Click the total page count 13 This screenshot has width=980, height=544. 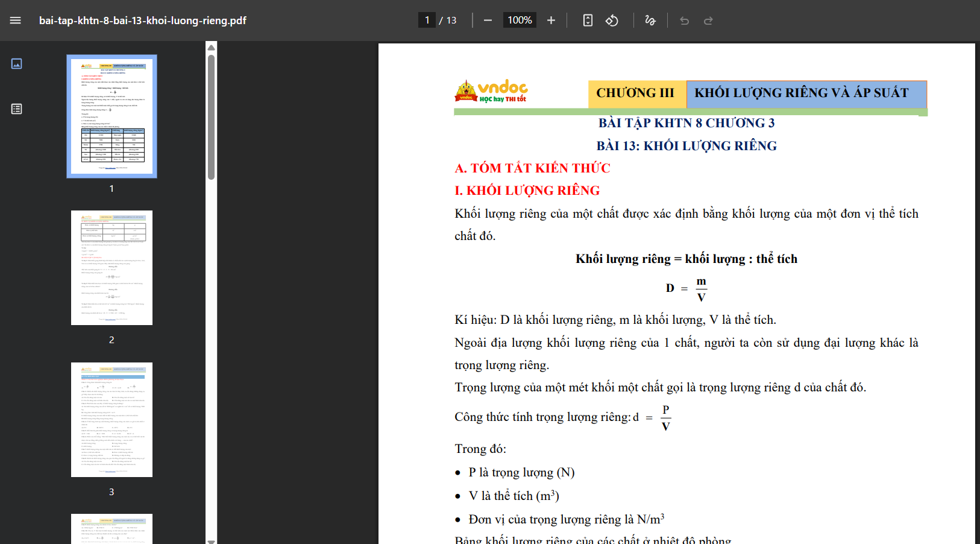(451, 21)
